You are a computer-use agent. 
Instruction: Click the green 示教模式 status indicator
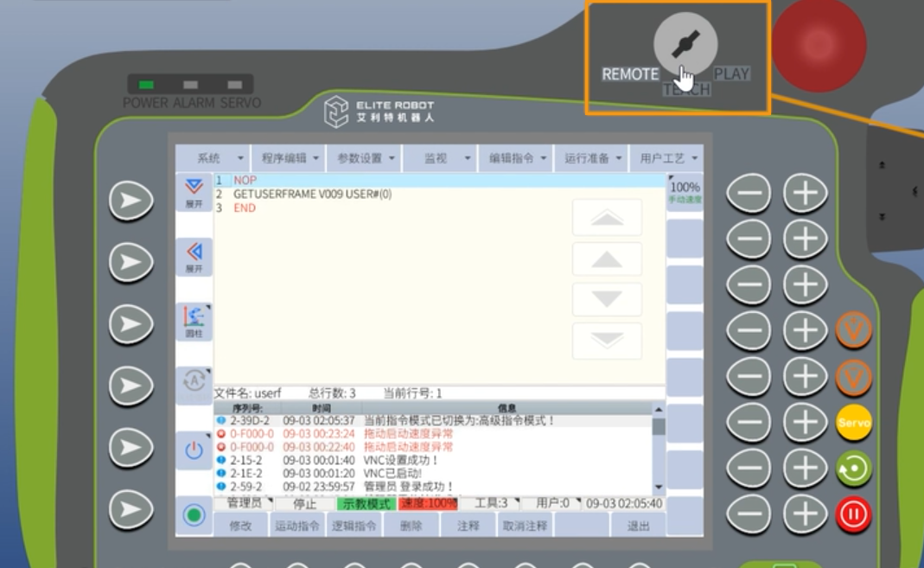pos(366,504)
